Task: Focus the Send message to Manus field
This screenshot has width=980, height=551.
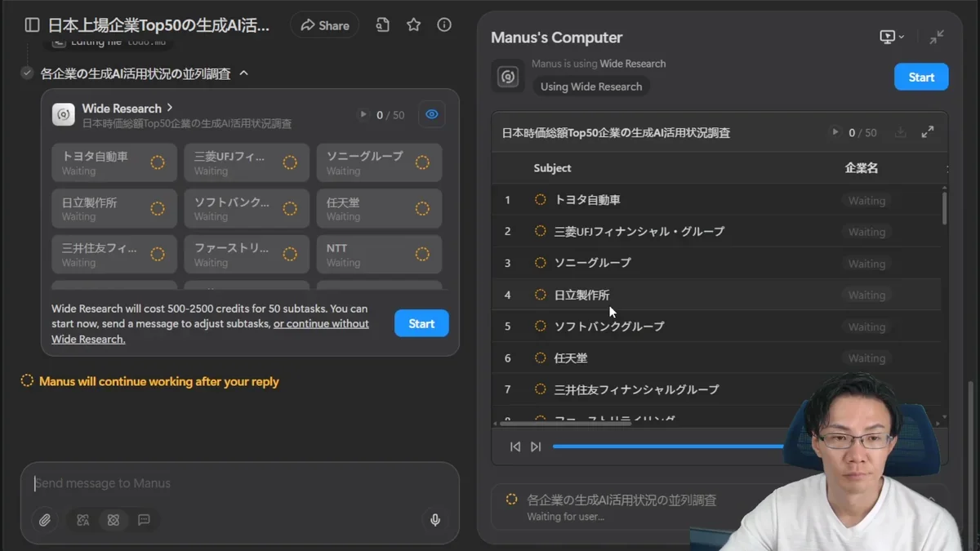Action: tap(240, 483)
